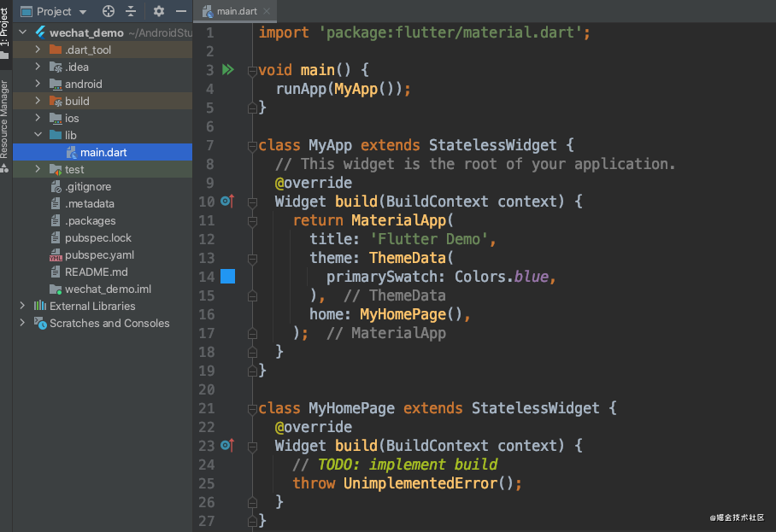The height and width of the screenshot is (532, 776).
Task: Fold main() function at line 3
Action: tap(252, 71)
